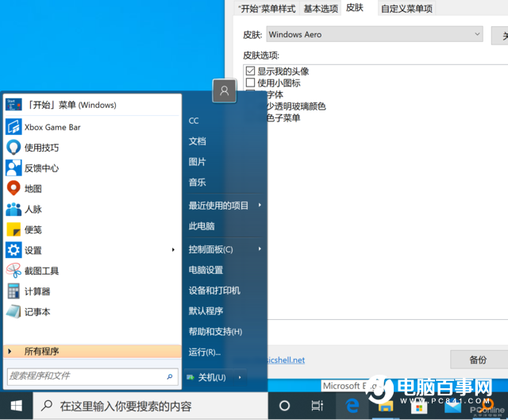Open 反馈中心 feedback hub icon
The height and width of the screenshot is (420, 508).
coord(13,168)
